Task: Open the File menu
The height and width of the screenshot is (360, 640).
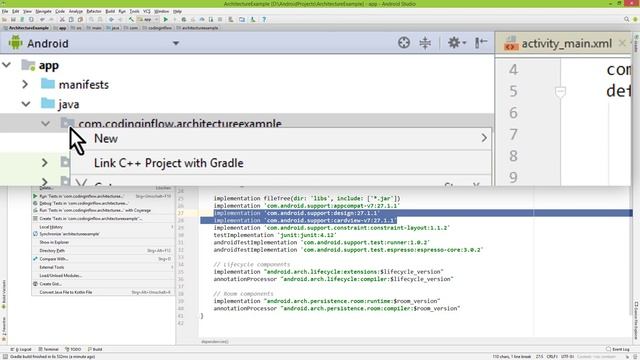Action: [5, 11]
